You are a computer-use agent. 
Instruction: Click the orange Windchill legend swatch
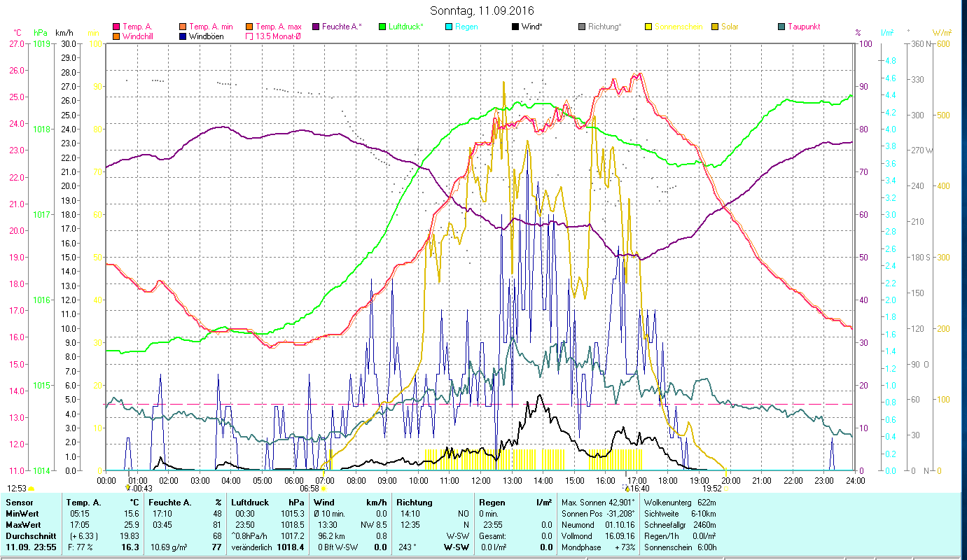pos(116,36)
